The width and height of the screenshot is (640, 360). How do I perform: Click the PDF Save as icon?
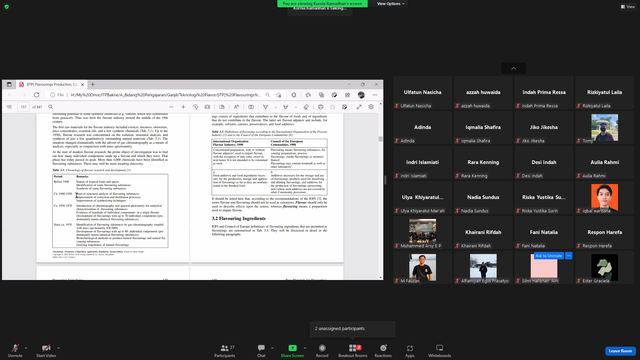(x=344, y=107)
